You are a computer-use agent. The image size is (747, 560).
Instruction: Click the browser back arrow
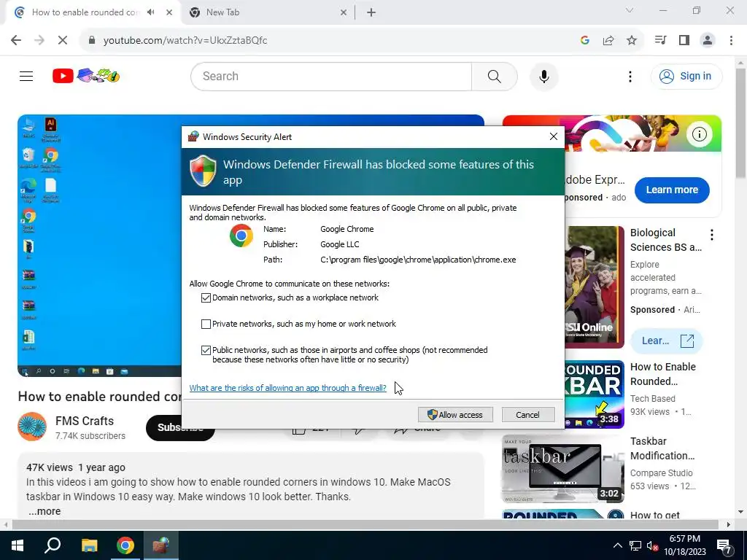(x=16, y=41)
